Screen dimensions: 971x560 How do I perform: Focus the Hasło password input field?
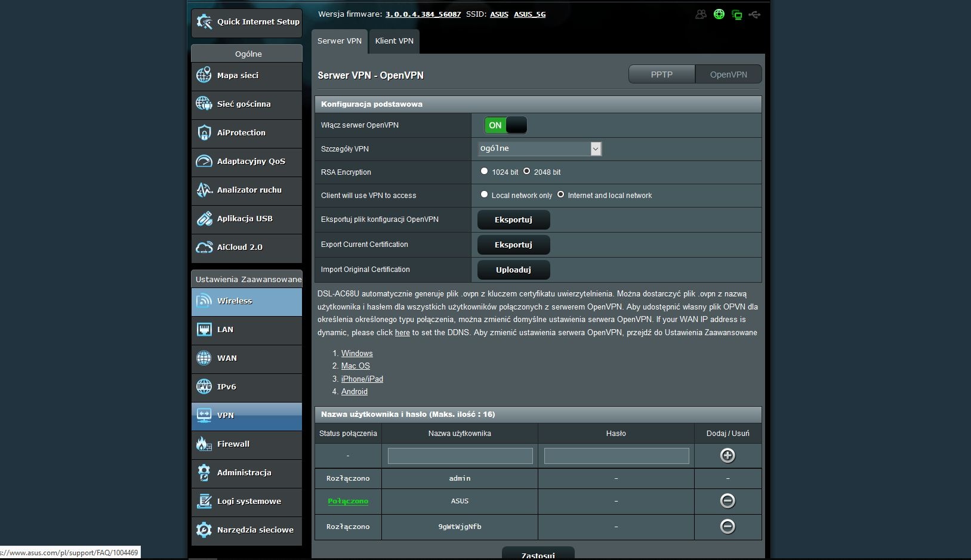coord(616,456)
